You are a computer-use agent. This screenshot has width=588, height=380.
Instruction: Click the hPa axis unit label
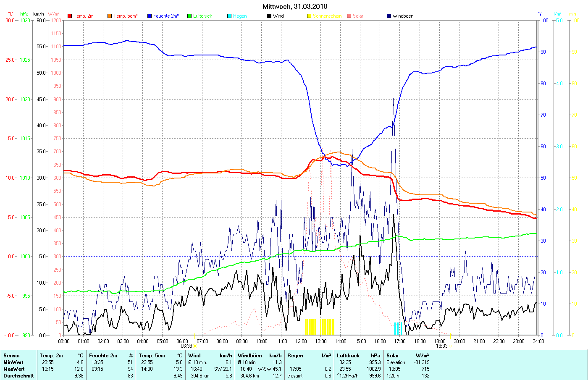pyautogui.click(x=24, y=14)
